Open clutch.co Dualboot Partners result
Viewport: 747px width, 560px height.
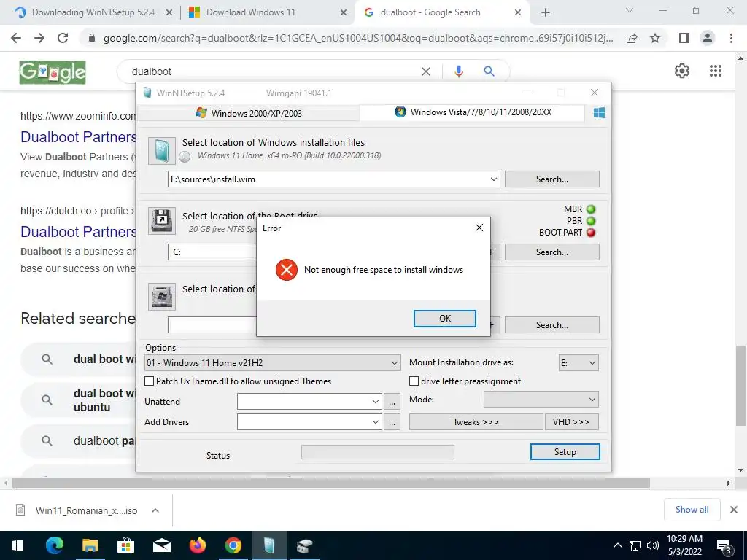point(79,232)
